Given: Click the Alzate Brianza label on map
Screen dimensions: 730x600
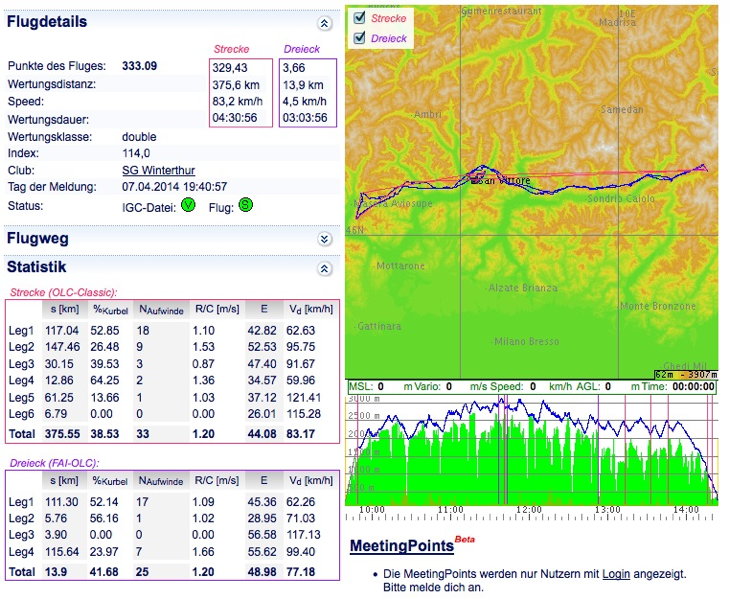Looking at the screenshot, I should coord(523,288).
